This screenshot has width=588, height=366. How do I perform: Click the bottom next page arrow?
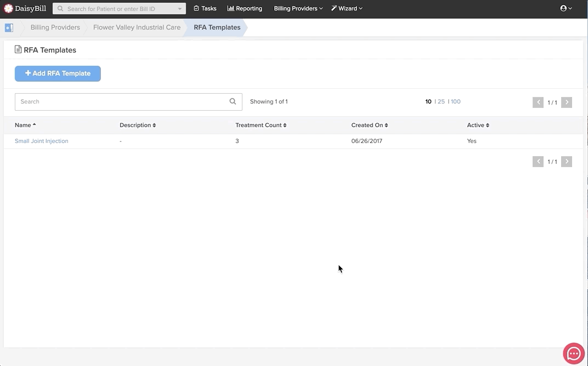click(x=567, y=162)
